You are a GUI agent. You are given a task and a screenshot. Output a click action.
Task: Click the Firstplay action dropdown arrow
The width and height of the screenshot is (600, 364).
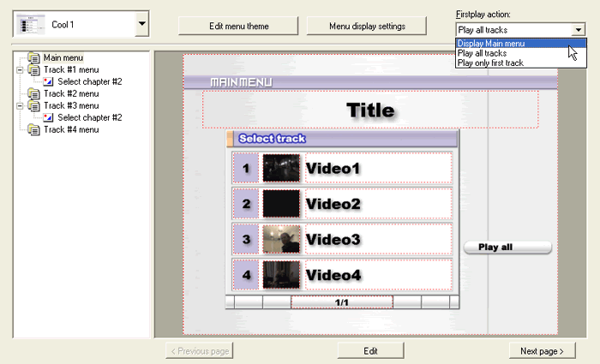[x=579, y=29]
